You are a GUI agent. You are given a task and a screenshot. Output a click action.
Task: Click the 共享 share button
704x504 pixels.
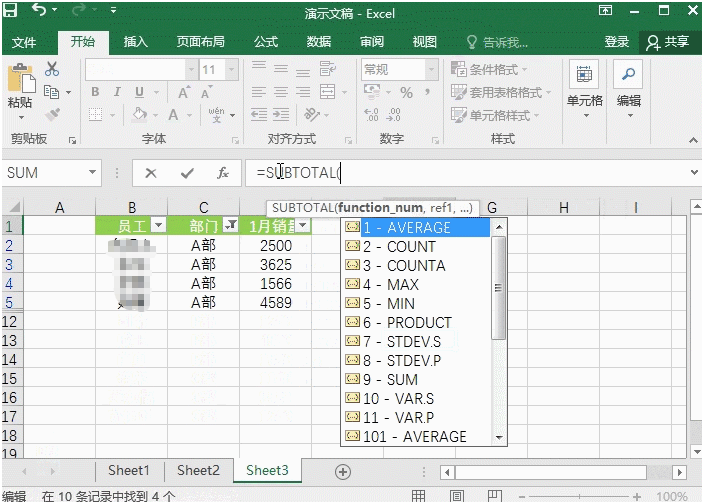[668, 42]
